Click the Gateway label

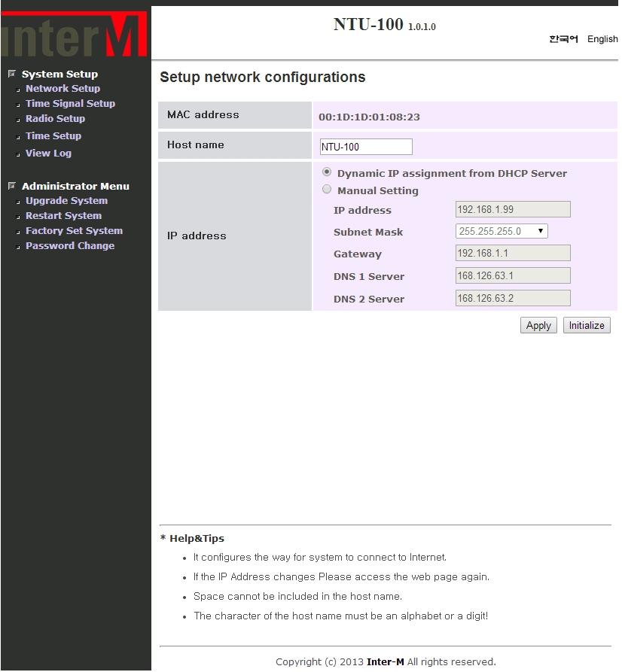coord(358,254)
